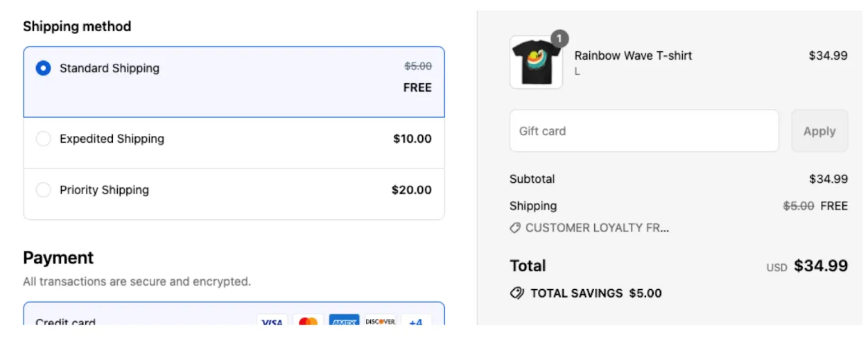
Task: Click the FREE label in Standard Shipping row
Action: tap(417, 87)
